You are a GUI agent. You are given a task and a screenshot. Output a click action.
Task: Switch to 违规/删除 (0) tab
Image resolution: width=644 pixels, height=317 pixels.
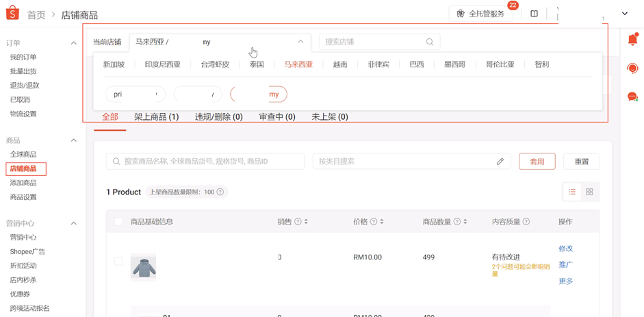pyautogui.click(x=219, y=117)
